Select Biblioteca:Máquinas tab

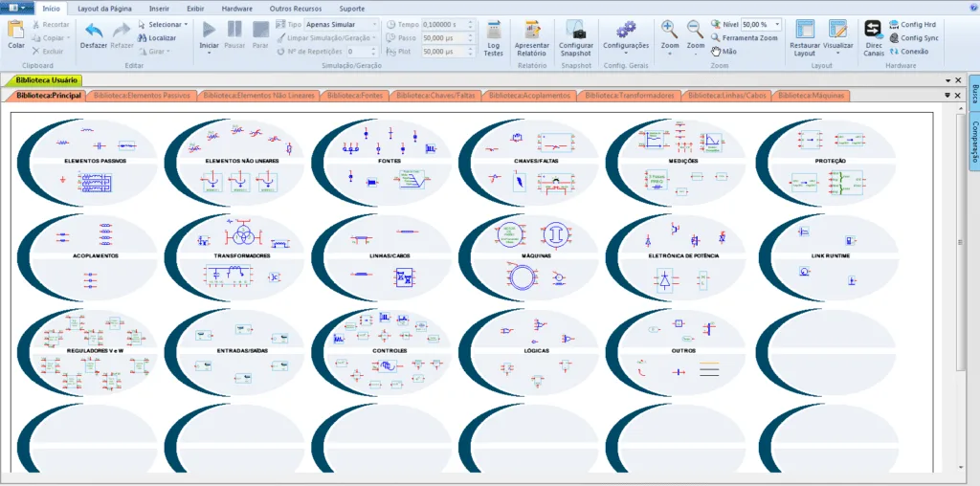coord(812,96)
